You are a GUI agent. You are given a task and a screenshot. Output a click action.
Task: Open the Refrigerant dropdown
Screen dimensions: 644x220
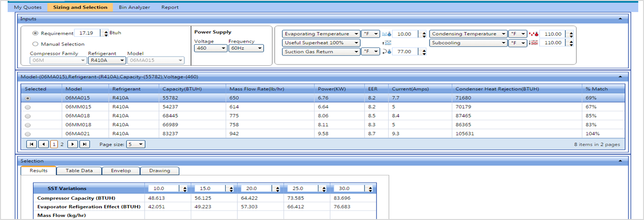tap(106, 61)
